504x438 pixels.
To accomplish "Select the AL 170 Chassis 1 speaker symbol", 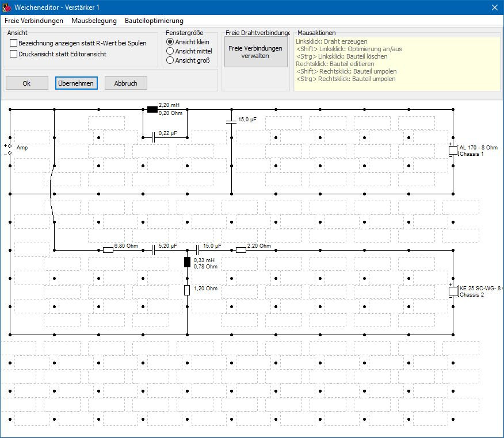I will coord(453,151).
